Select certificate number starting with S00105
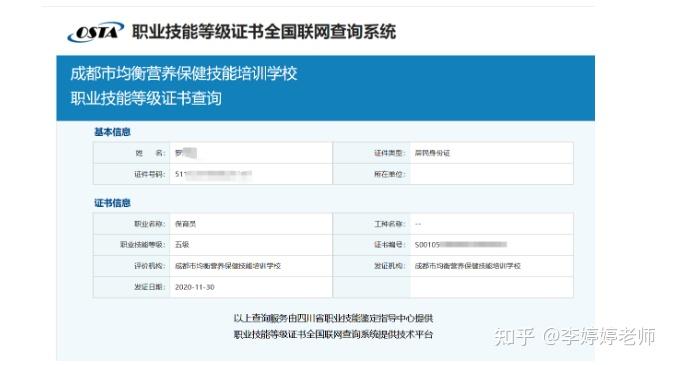The width and height of the screenshot is (673, 365). pyautogui.click(x=461, y=244)
